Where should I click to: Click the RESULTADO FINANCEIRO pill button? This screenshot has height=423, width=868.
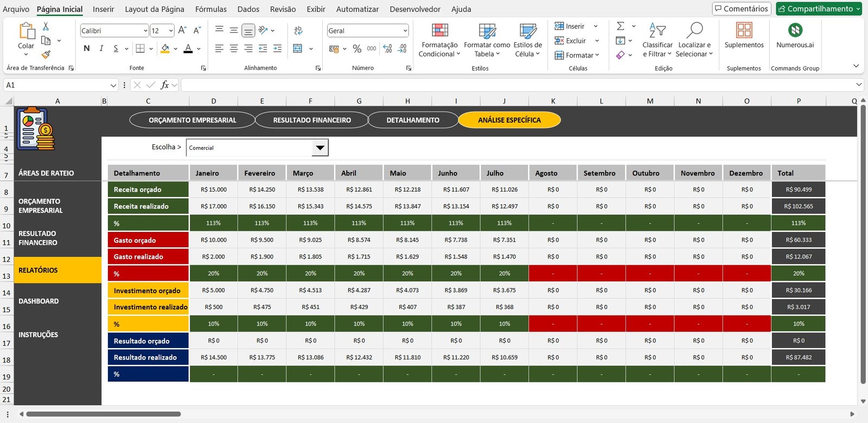311,120
